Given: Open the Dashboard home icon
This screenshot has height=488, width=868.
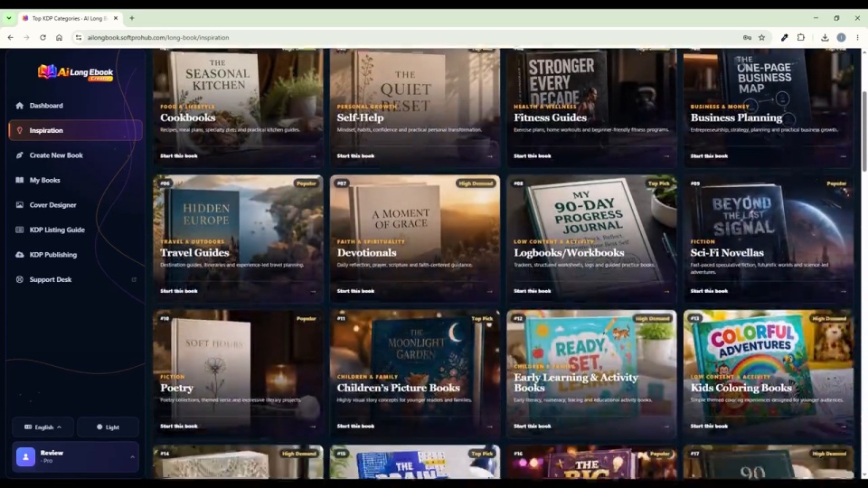Looking at the screenshot, I should pos(20,105).
